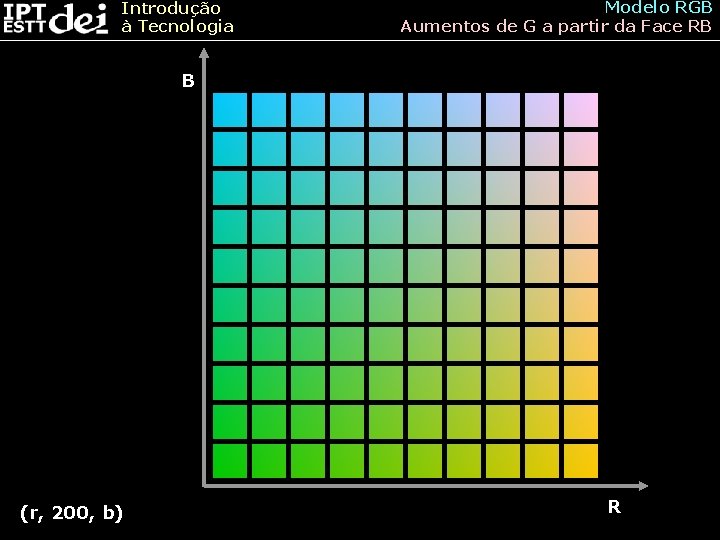Pick the ninth swatch in the top row
The image size is (720, 540).
[542, 110]
